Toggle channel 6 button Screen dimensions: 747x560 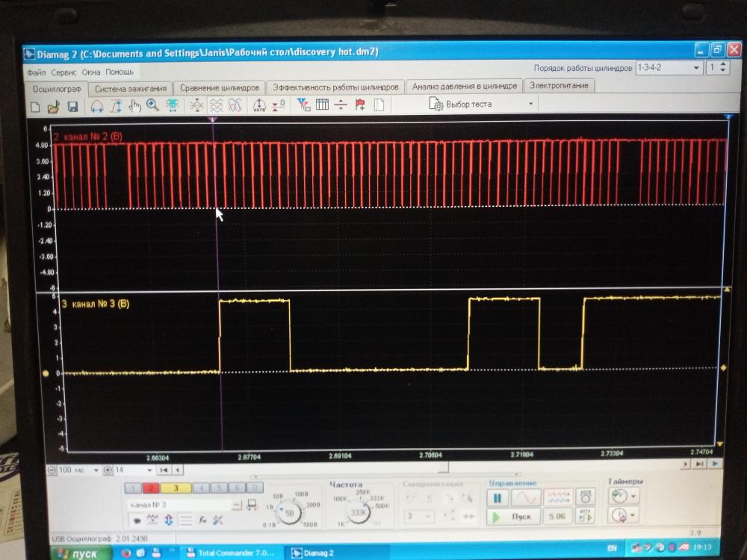(237, 488)
